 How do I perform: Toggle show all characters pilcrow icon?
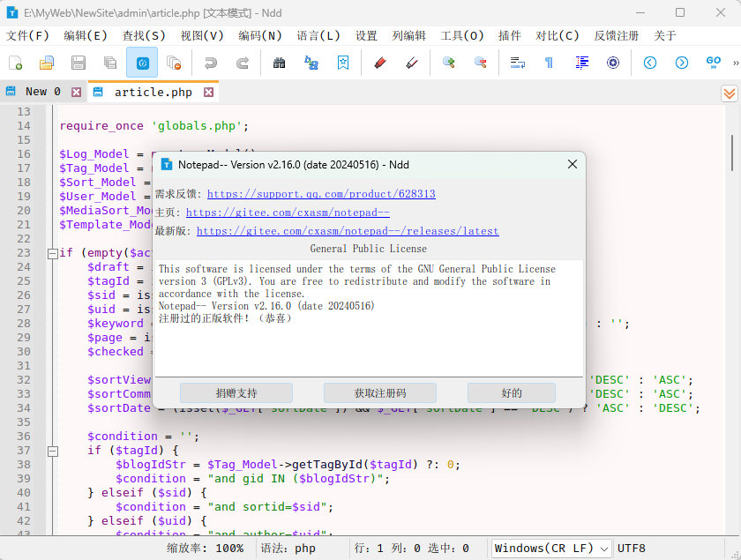tap(549, 63)
